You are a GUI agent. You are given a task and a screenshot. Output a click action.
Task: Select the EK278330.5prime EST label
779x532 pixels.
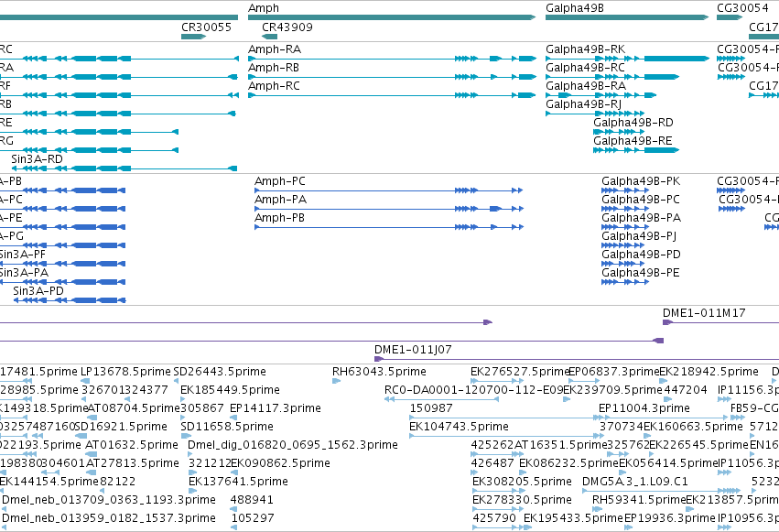522,500
